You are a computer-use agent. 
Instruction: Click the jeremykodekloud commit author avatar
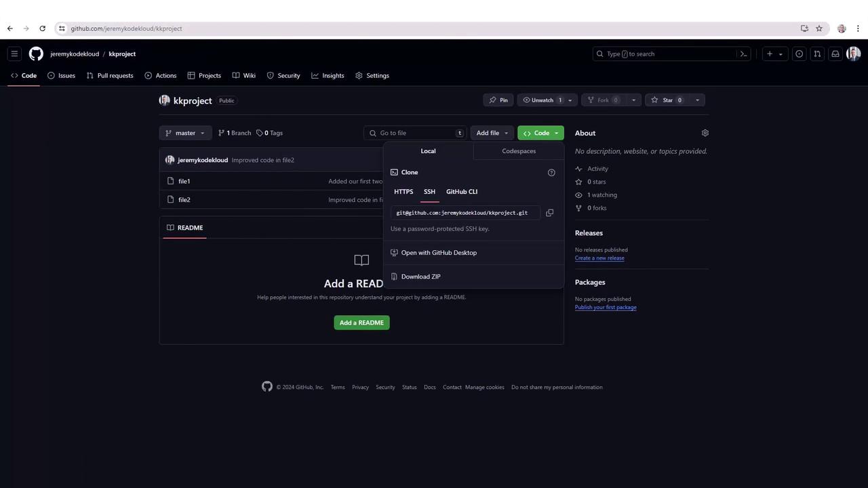coord(170,160)
